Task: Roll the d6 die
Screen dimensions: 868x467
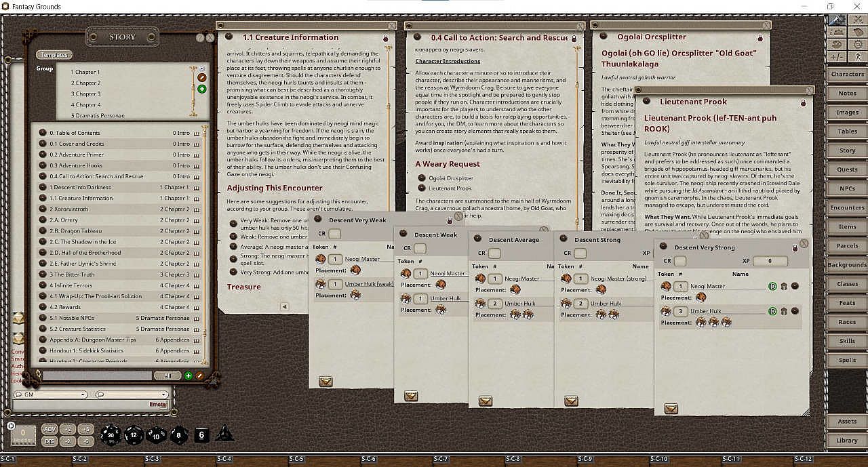Action: pos(201,434)
